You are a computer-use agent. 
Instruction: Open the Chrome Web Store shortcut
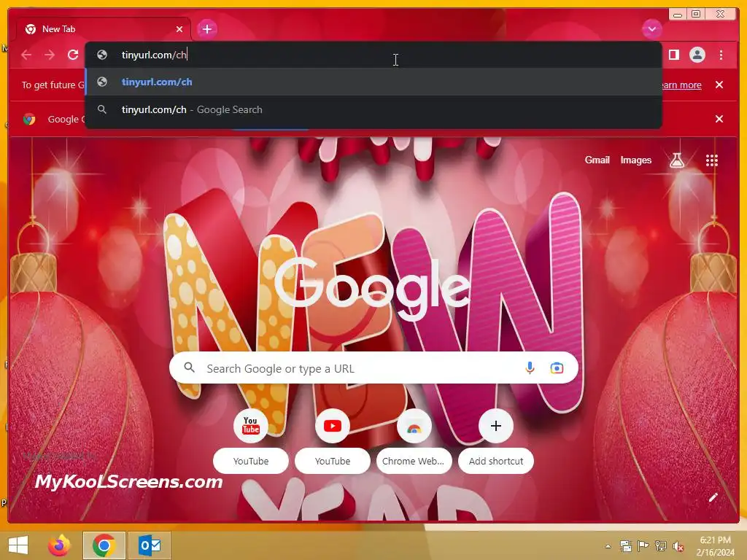point(414,441)
